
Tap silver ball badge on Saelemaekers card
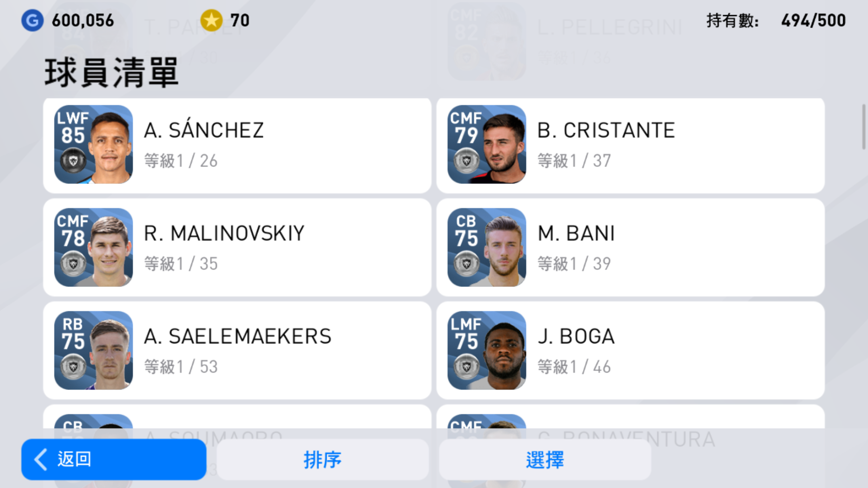[73, 367]
